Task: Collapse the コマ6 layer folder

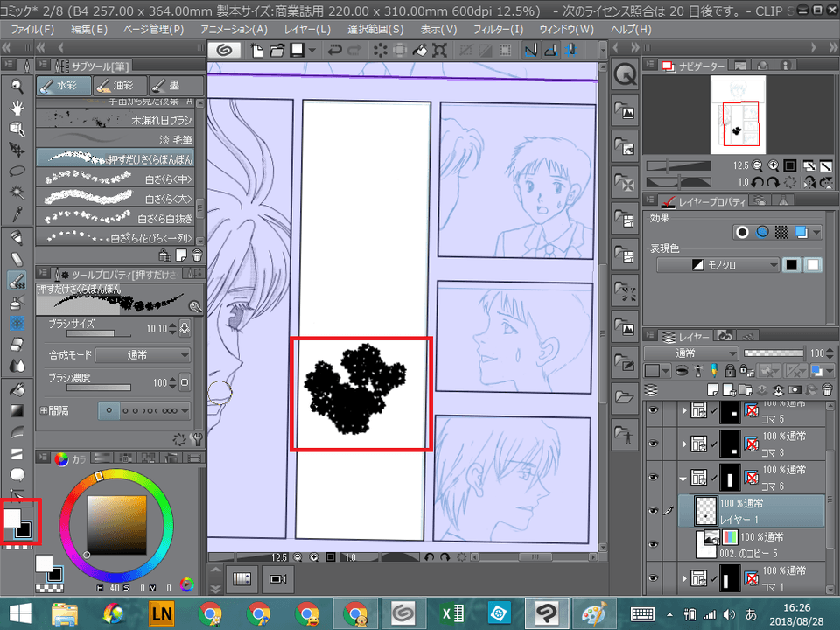Action: (683, 477)
